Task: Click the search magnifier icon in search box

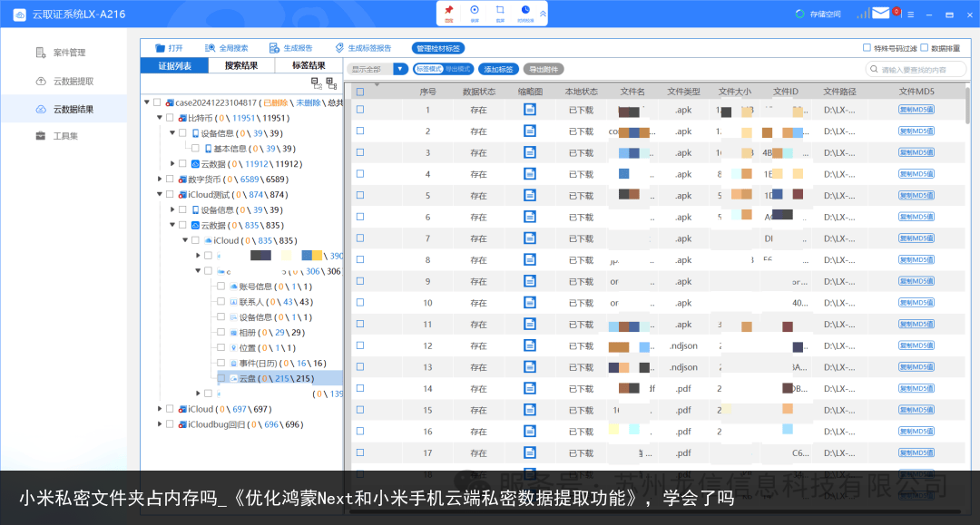Action: click(x=874, y=69)
